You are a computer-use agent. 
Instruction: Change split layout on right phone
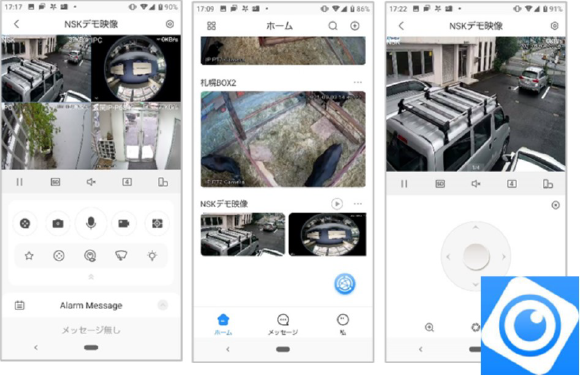(x=512, y=184)
